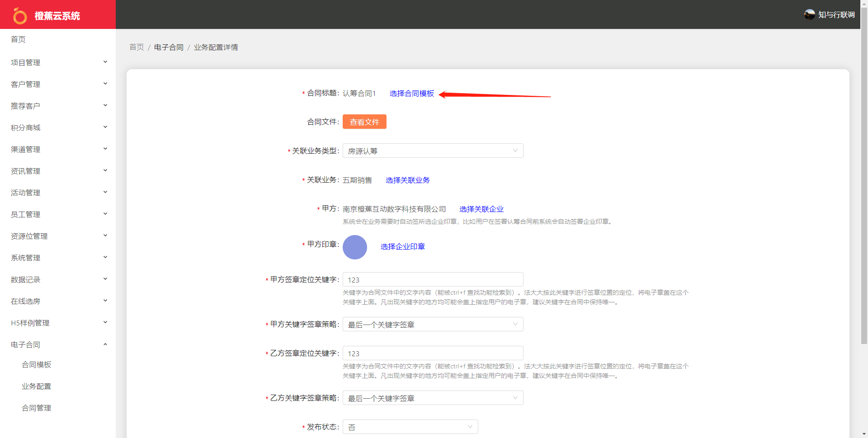Screen dimensions: 868x438
Task: Open the 乙方关键字签章策略 dropdown
Action: click(433, 398)
